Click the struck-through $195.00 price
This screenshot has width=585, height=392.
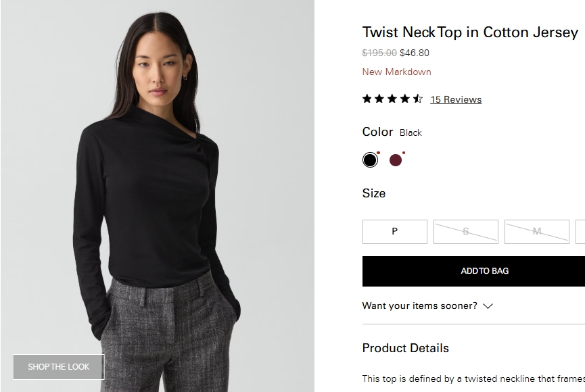(379, 53)
